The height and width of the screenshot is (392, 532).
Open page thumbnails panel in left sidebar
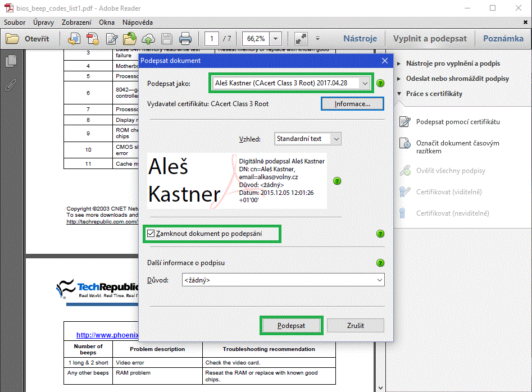[11, 61]
